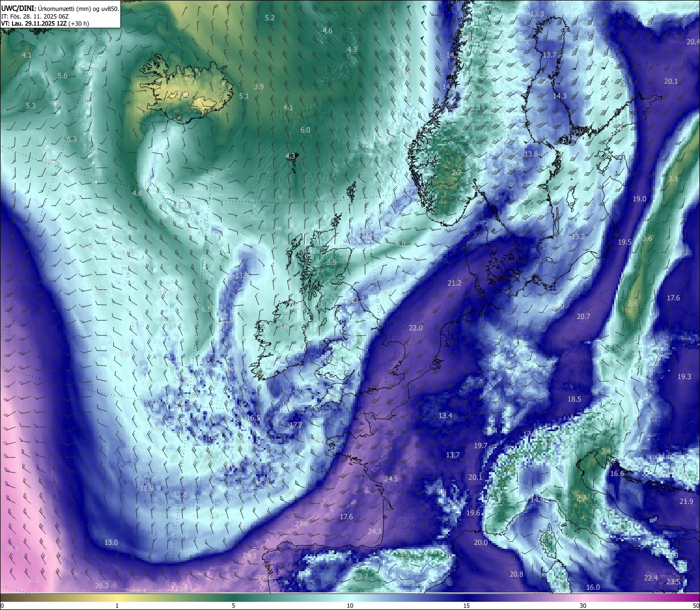Screen dimensions: 700x610
Task: Click the 24.5 value on the map
Action: pyautogui.click(x=391, y=479)
